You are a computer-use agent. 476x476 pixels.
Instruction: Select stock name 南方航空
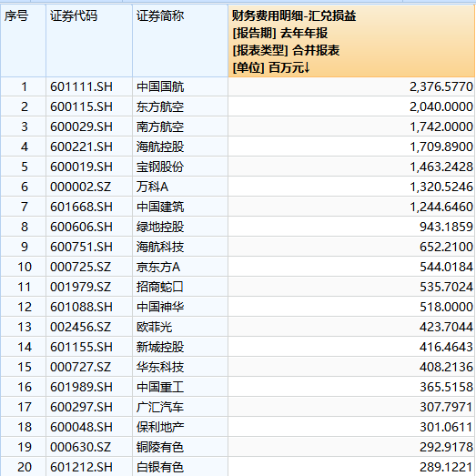(160, 127)
